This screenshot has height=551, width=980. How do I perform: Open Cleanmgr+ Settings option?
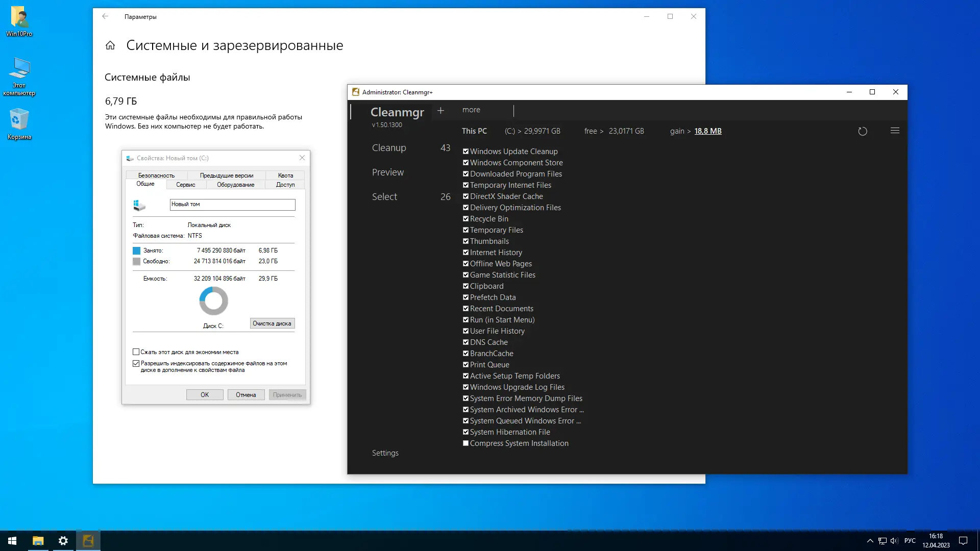(385, 453)
